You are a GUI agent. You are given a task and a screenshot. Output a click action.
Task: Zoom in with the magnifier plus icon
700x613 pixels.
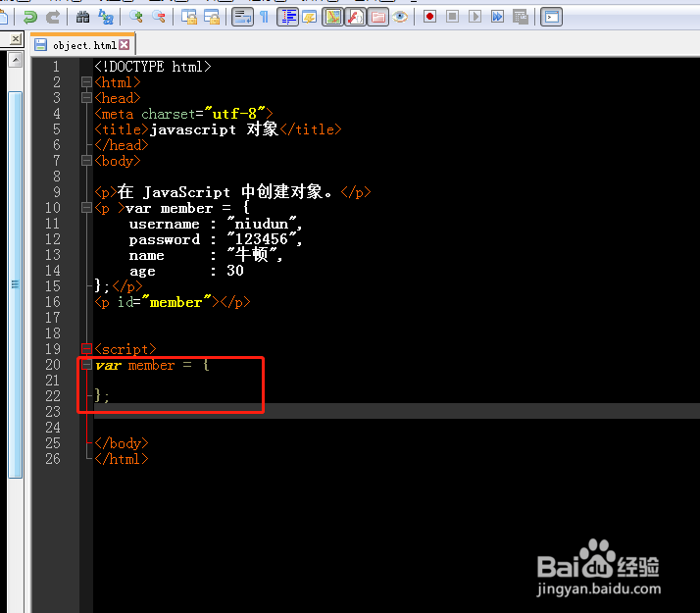click(135, 17)
